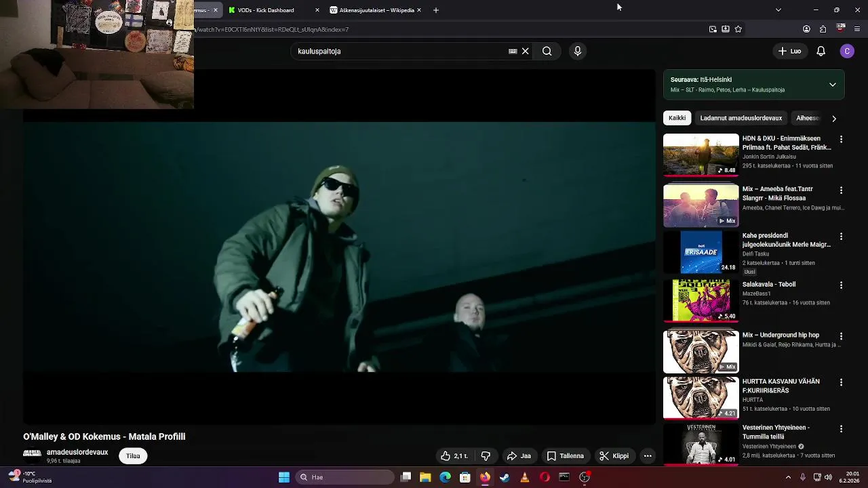Open more actions ellipsis under video
Screen dimensions: 868x488
(x=648, y=456)
